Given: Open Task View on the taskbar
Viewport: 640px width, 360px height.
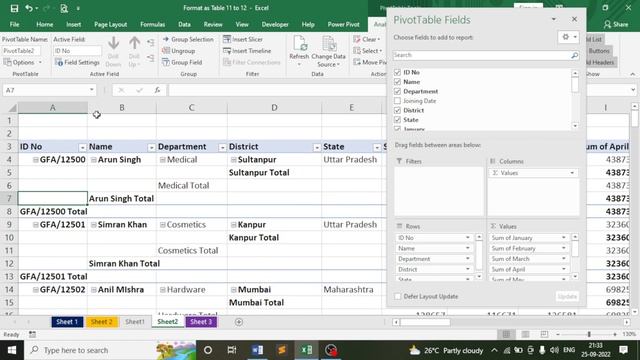Looking at the screenshot, I should [x=232, y=350].
